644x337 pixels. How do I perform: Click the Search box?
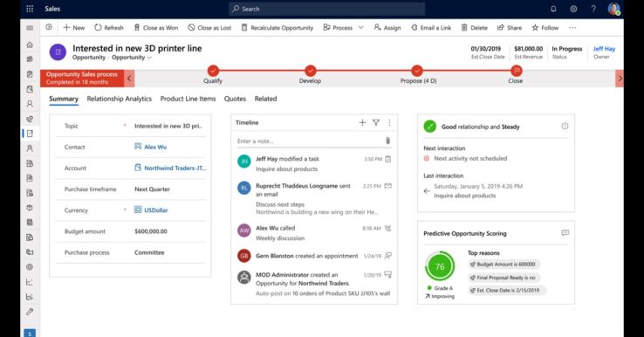pyautogui.click(x=326, y=9)
